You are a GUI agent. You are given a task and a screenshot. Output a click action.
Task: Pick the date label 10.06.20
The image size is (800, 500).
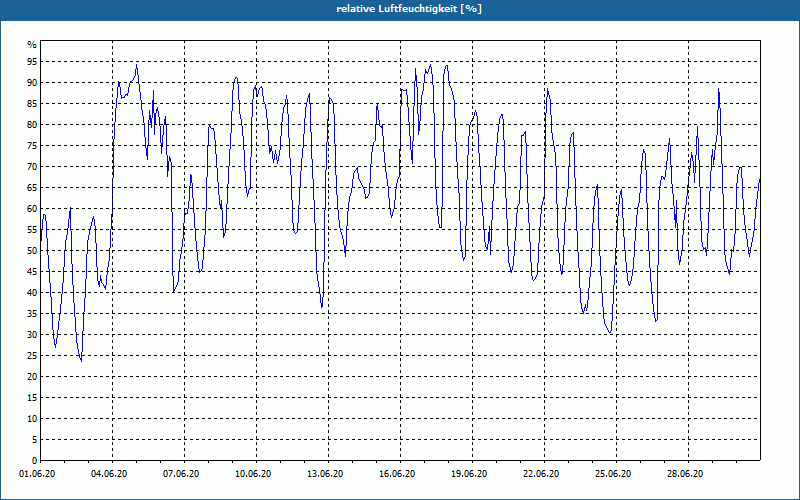pos(253,474)
